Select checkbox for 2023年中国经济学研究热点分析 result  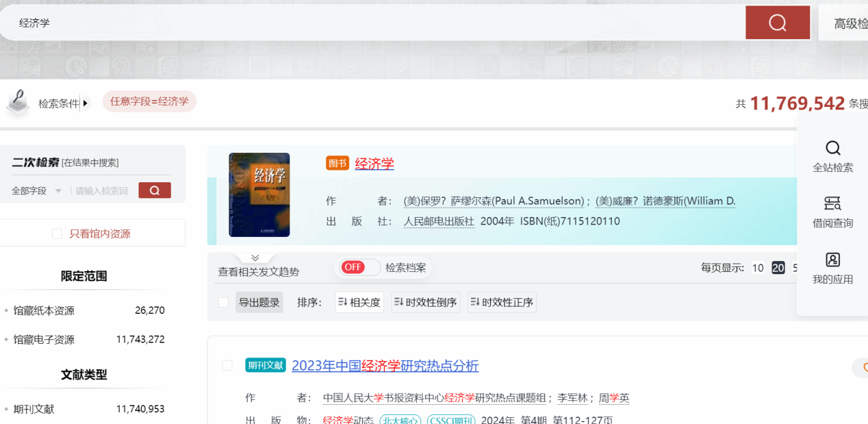click(x=227, y=365)
